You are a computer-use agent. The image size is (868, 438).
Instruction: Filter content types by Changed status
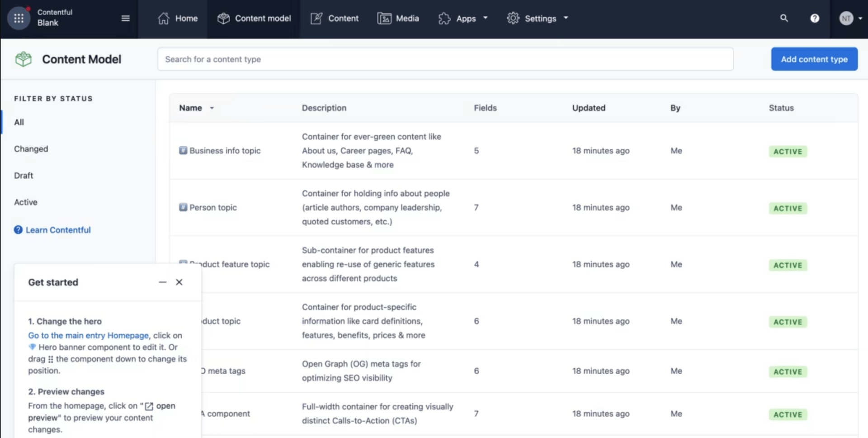(x=31, y=149)
